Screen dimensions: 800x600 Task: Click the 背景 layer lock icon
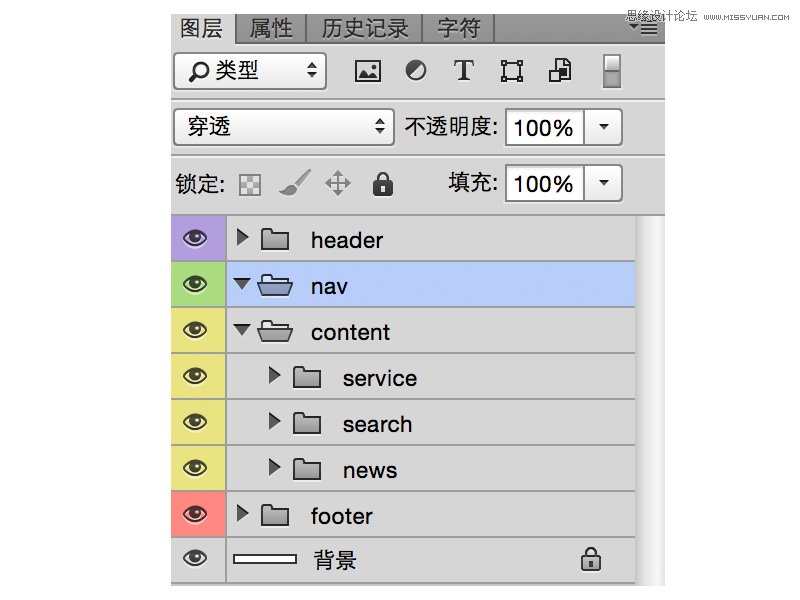tap(590, 560)
